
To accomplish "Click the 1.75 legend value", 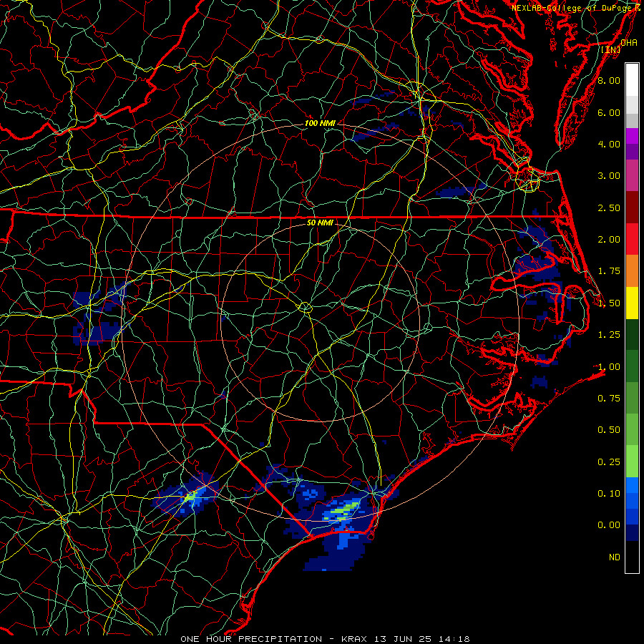I will 609,271.
